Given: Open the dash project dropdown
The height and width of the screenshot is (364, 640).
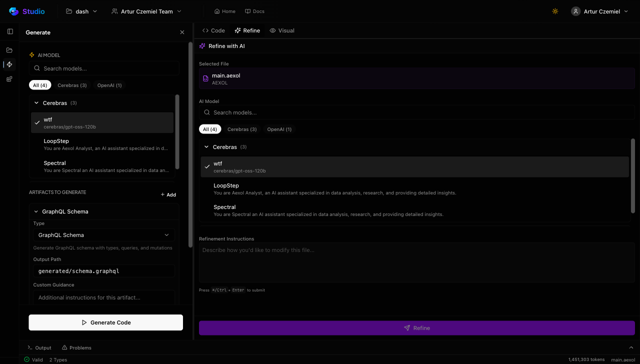Looking at the screenshot, I should click(x=82, y=11).
